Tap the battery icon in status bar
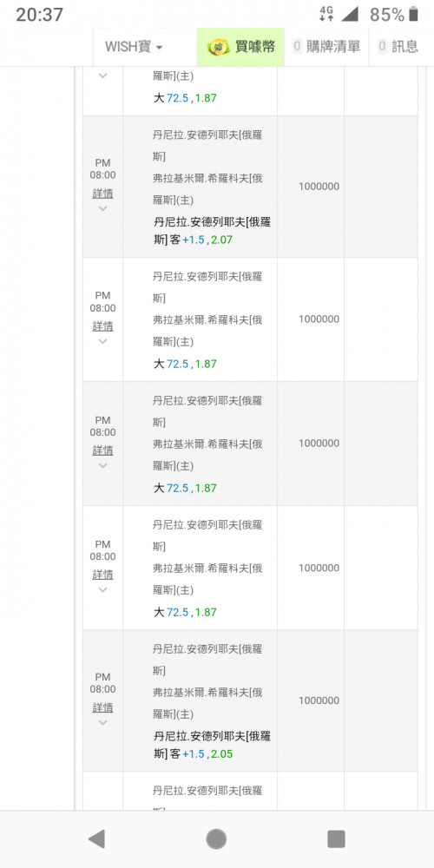The width and height of the screenshot is (434, 868). click(413, 15)
